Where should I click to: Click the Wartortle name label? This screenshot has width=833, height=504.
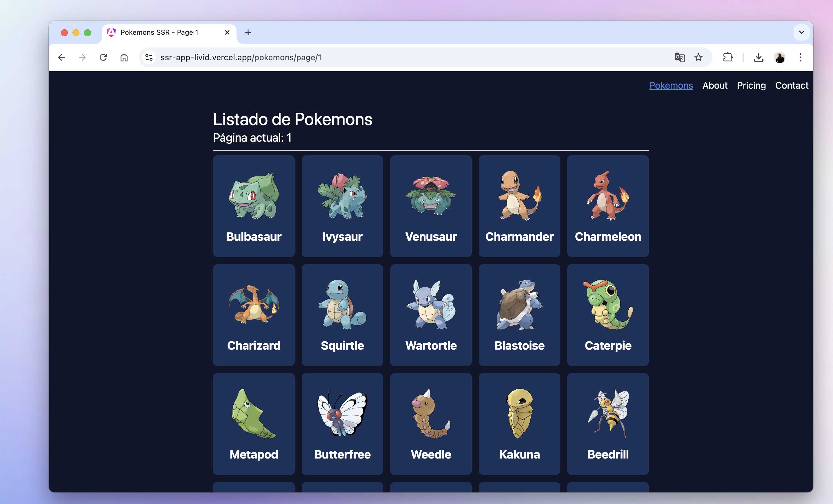click(431, 345)
